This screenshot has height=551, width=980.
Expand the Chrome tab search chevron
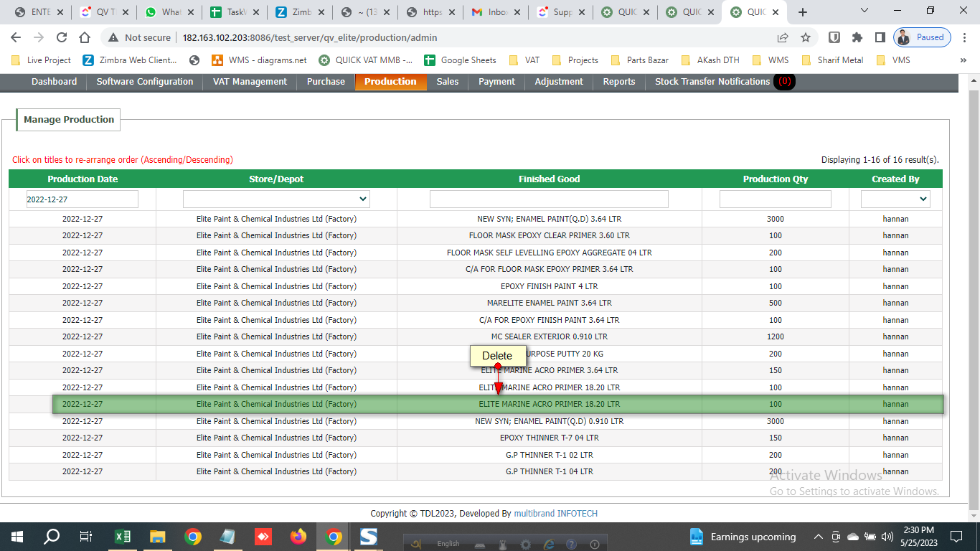(x=864, y=11)
